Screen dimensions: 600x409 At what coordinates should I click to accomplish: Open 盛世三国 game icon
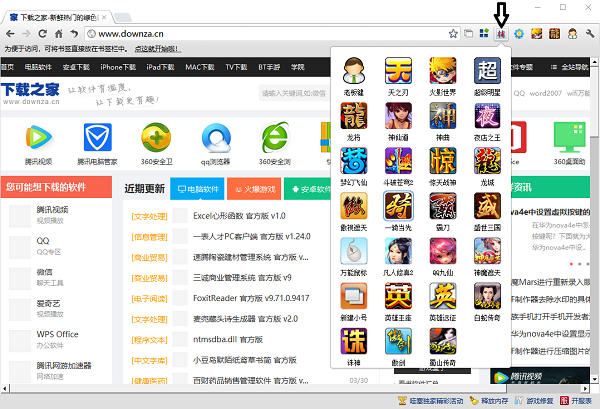[x=487, y=206]
